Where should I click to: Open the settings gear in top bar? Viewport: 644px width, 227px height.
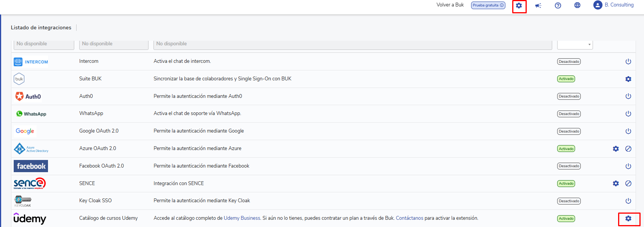(x=519, y=6)
